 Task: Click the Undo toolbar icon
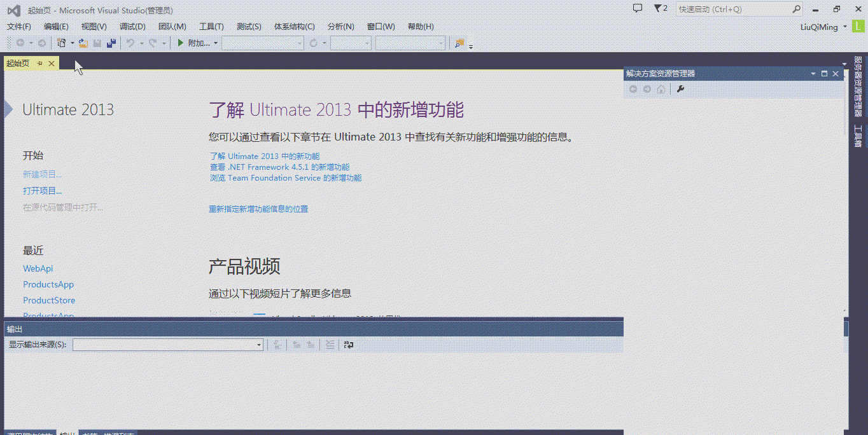[130, 43]
